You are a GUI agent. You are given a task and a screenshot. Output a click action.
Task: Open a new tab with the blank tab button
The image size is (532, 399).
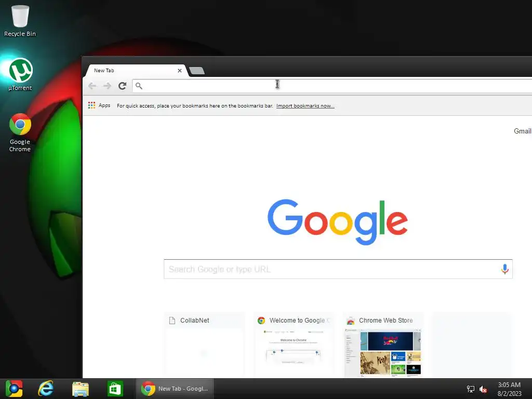point(197,71)
